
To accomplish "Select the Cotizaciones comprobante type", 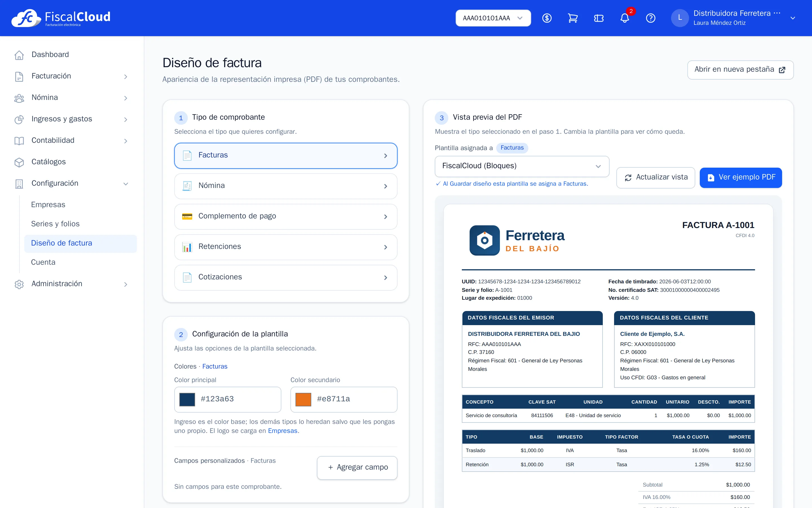I will coord(286,277).
